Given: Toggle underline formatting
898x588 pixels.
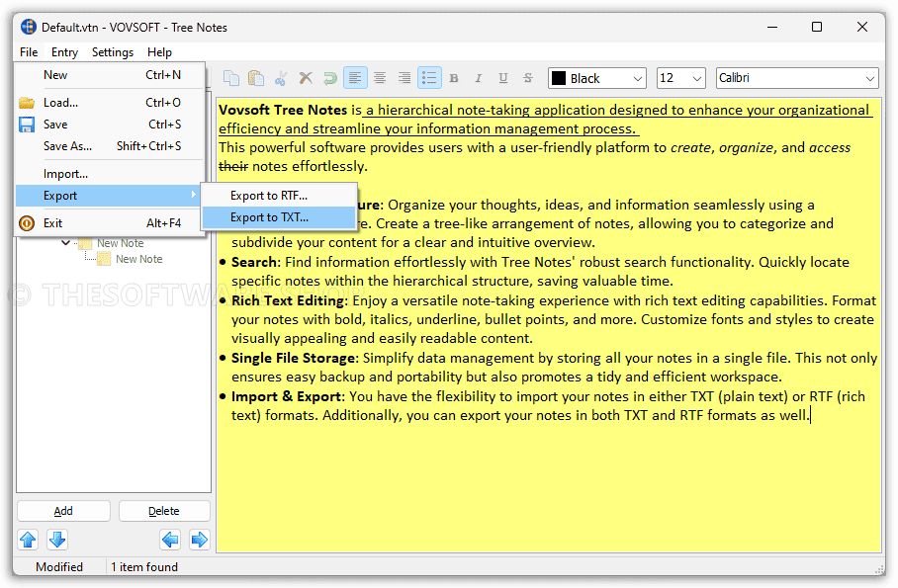Looking at the screenshot, I should [x=503, y=78].
